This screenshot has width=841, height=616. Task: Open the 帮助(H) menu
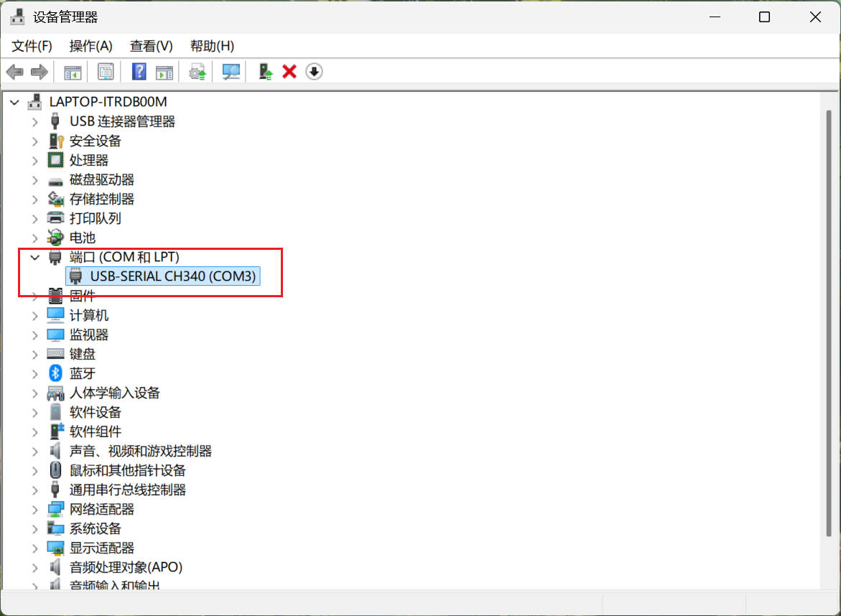pos(212,46)
